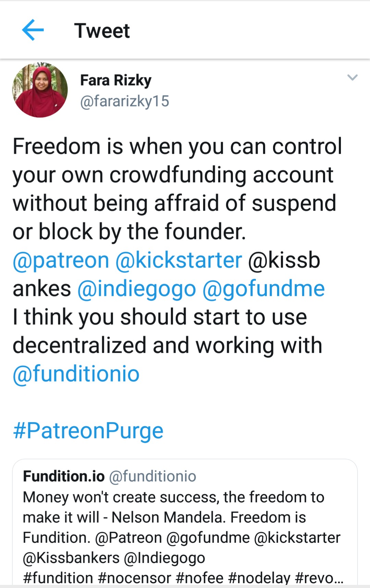
Task: Select the Fundition.io name in quoted tweet
Action: pos(64,476)
